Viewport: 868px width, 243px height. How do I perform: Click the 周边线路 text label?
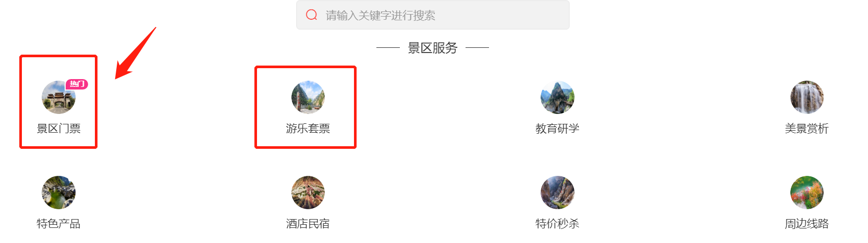807,224
